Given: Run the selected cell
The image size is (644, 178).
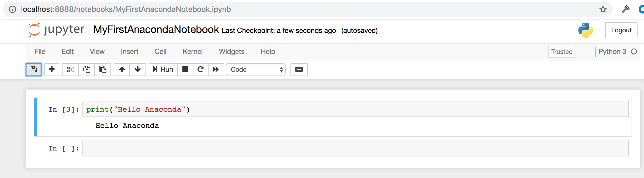Looking at the screenshot, I should [x=162, y=69].
